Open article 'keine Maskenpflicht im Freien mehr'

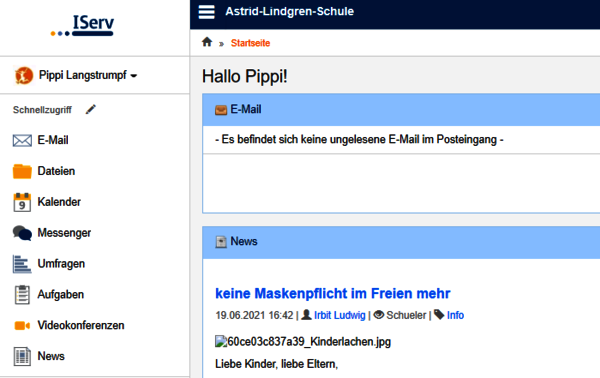[333, 293]
